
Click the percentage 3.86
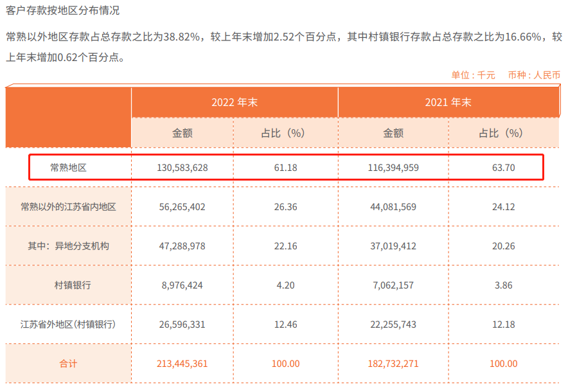(503, 285)
